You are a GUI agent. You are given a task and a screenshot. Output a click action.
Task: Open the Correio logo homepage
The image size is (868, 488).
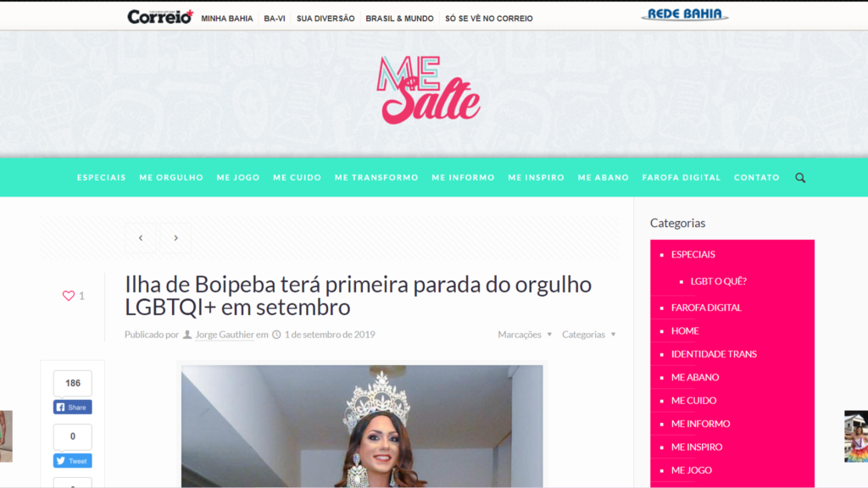pos(160,17)
